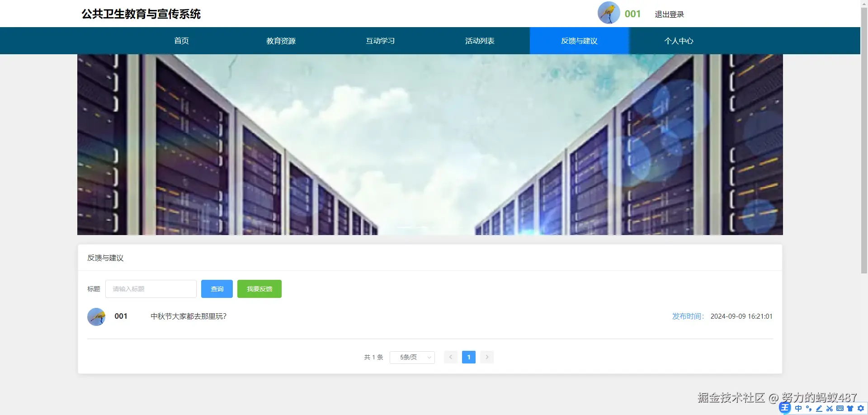Select the handwriting pencil tool

click(819, 408)
